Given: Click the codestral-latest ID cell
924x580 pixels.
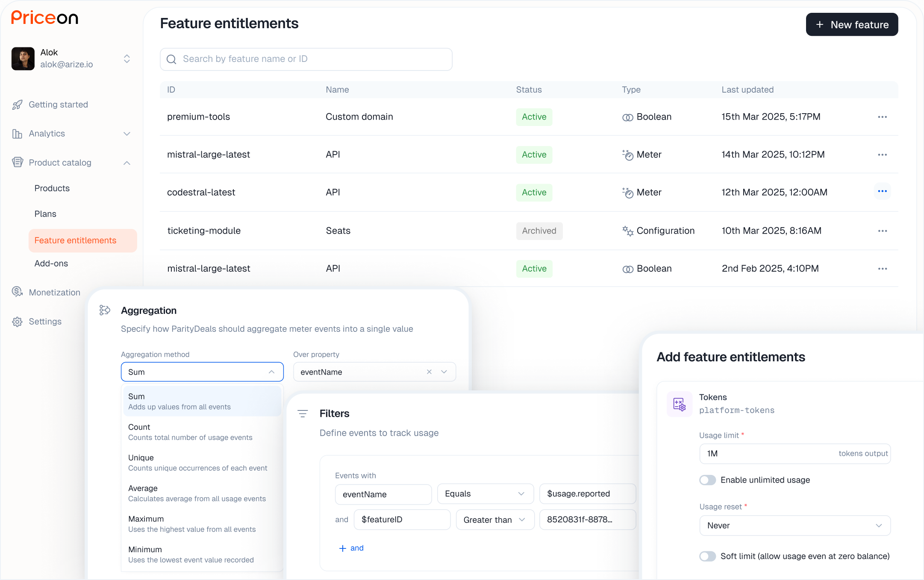Looking at the screenshot, I should click(201, 193).
